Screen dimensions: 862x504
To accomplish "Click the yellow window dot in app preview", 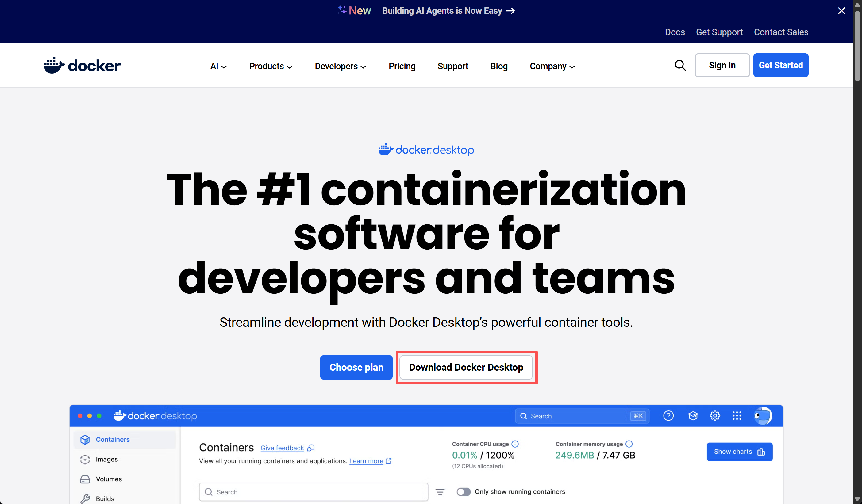I will point(90,416).
